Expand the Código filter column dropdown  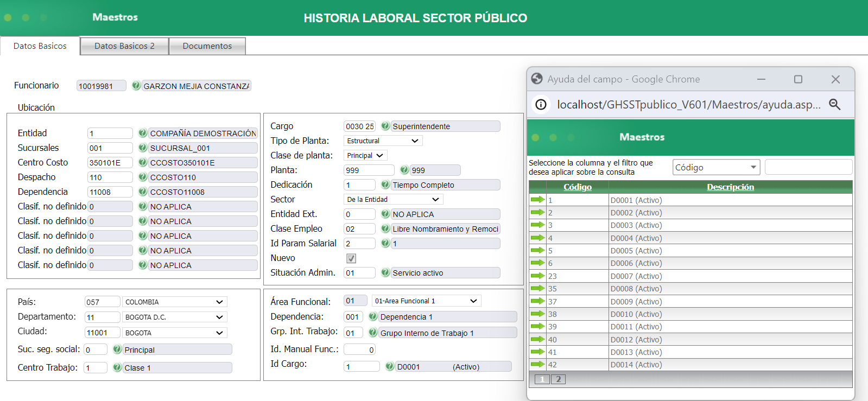[x=716, y=168]
